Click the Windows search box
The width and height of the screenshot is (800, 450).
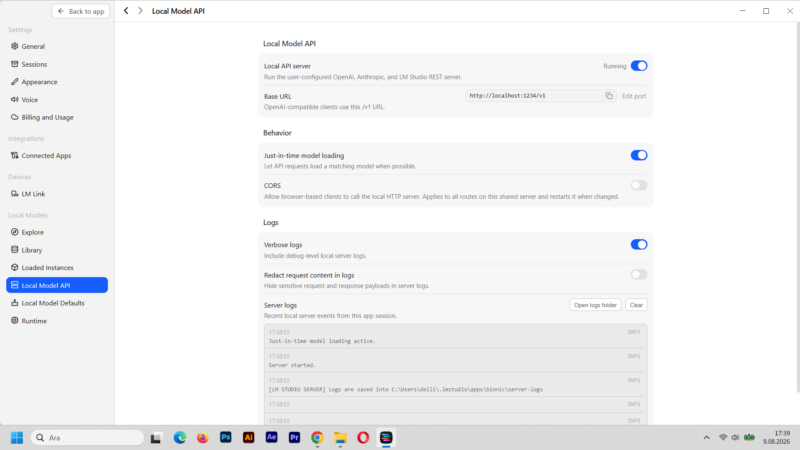click(87, 438)
